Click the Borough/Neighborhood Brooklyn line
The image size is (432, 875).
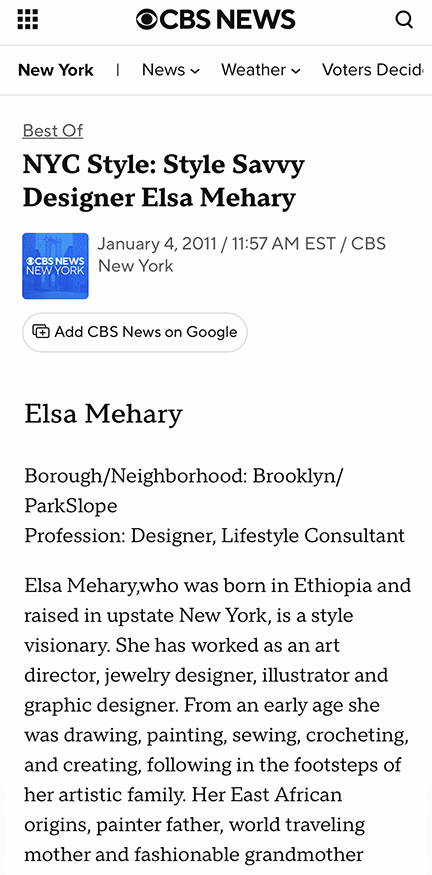click(x=184, y=491)
